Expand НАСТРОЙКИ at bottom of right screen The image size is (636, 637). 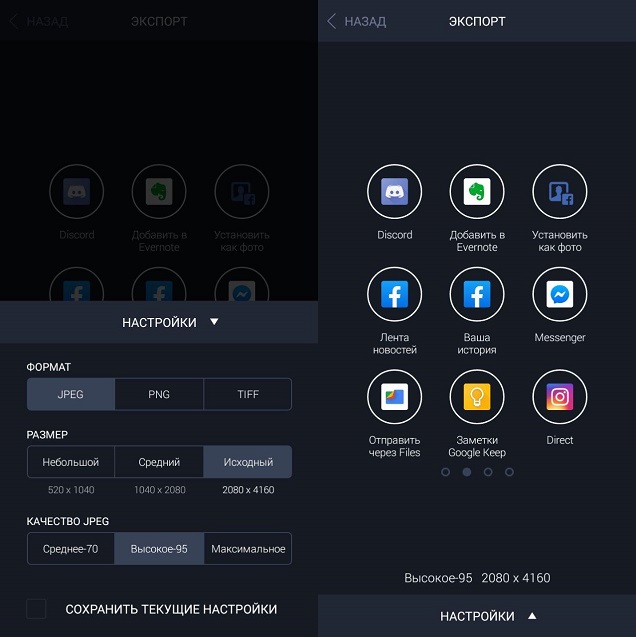tap(489, 616)
